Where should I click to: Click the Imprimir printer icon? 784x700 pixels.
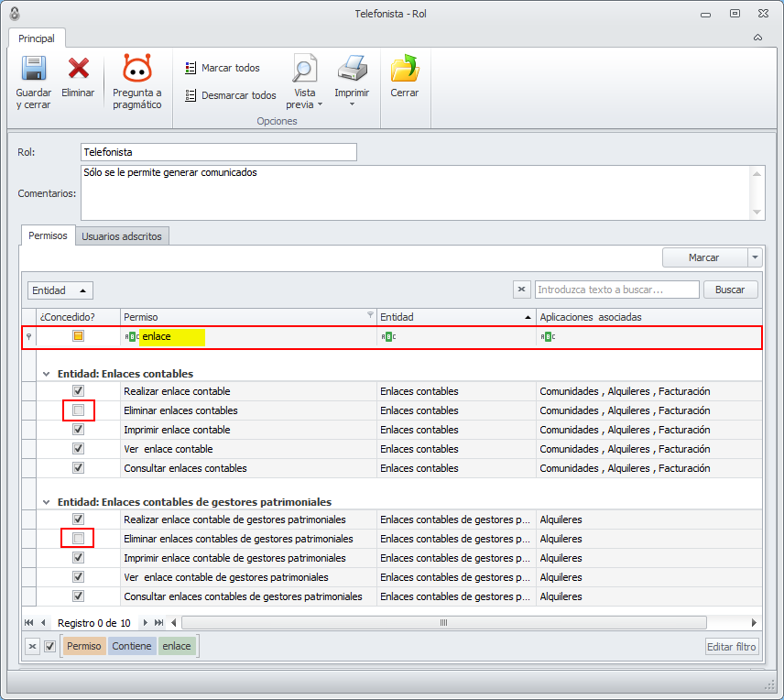[x=352, y=68]
